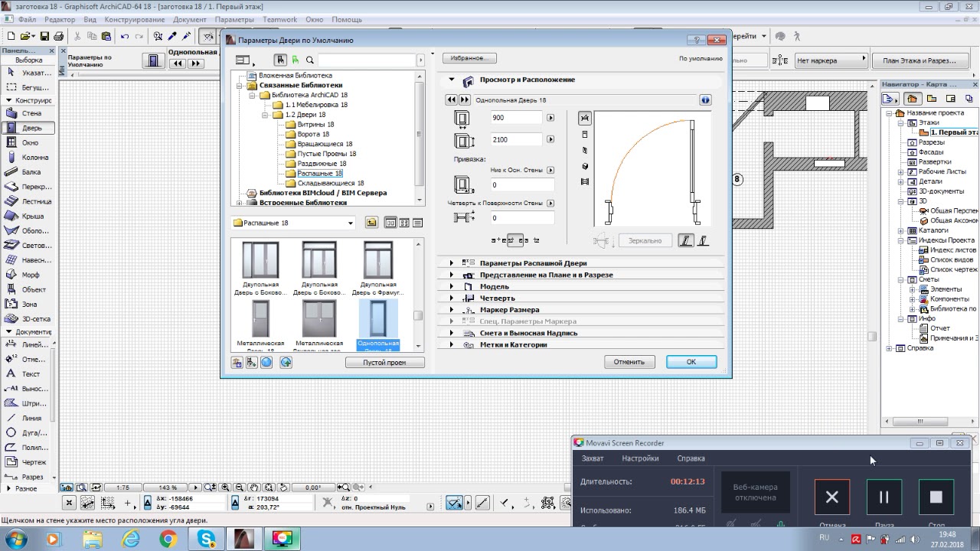Viewport: 980px width, 551px height.
Task: Click the search magnifier in library browser
Action: pyautogui.click(x=310, y=60)
